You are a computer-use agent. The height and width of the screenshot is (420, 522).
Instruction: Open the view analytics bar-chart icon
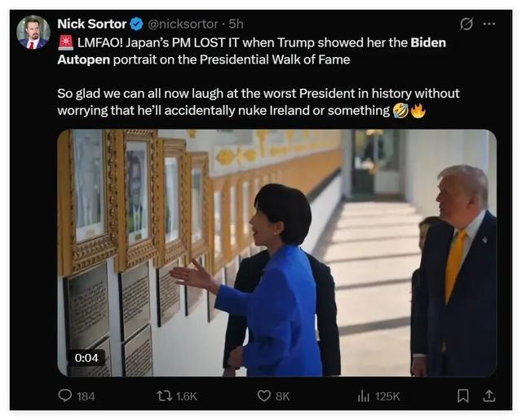[364, 396]
